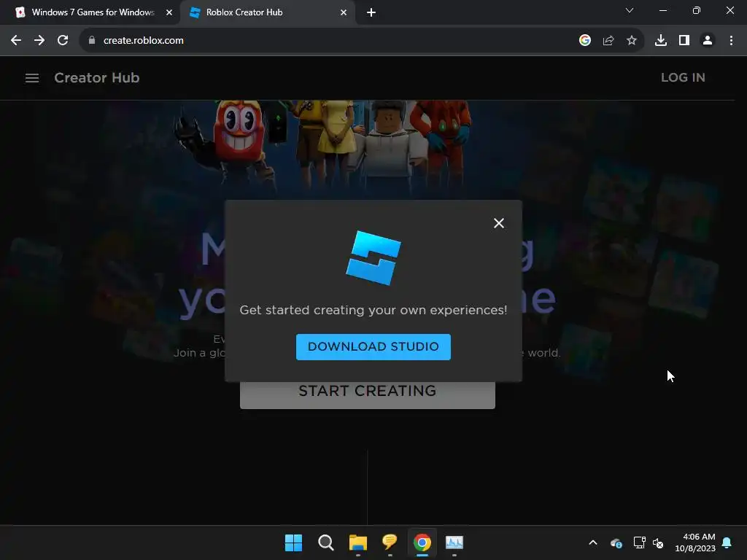Screen dimensions: 747x560
Task: Go back to the previous page
Action: (x=16, y=41)
